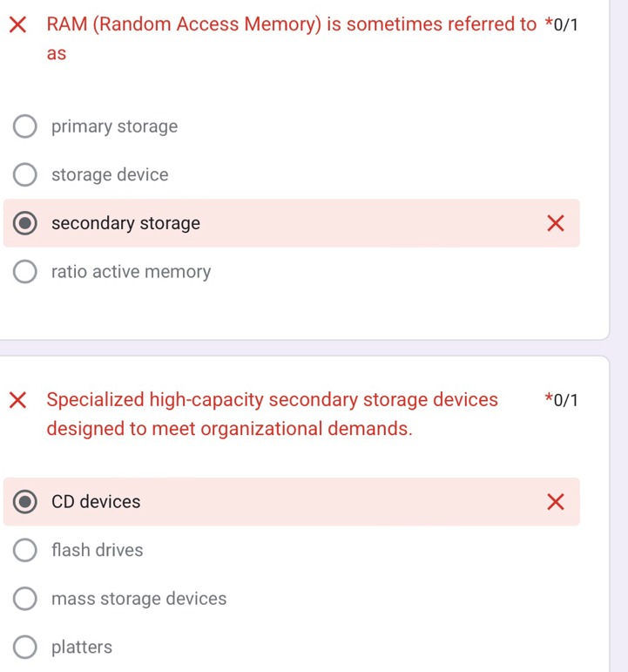This screenshot has width=628, height=672.
Task: Choose the "storage device" radio button
Action: tap(25, 175)
